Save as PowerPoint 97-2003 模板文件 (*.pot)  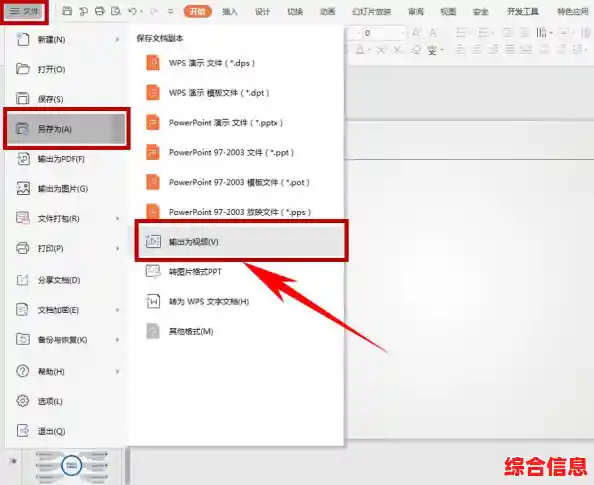click(x=236, y=182)
